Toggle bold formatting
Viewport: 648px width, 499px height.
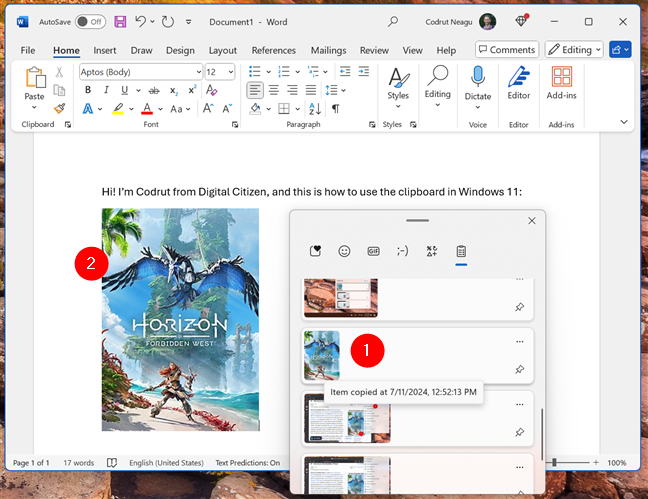tap(88, 90)
